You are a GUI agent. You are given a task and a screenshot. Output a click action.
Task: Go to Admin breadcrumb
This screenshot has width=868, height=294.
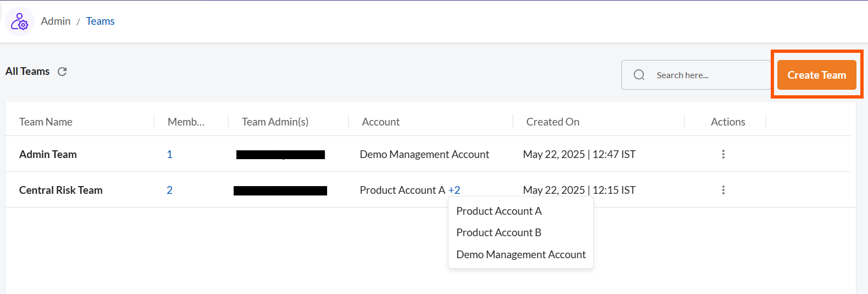[56, 21]
